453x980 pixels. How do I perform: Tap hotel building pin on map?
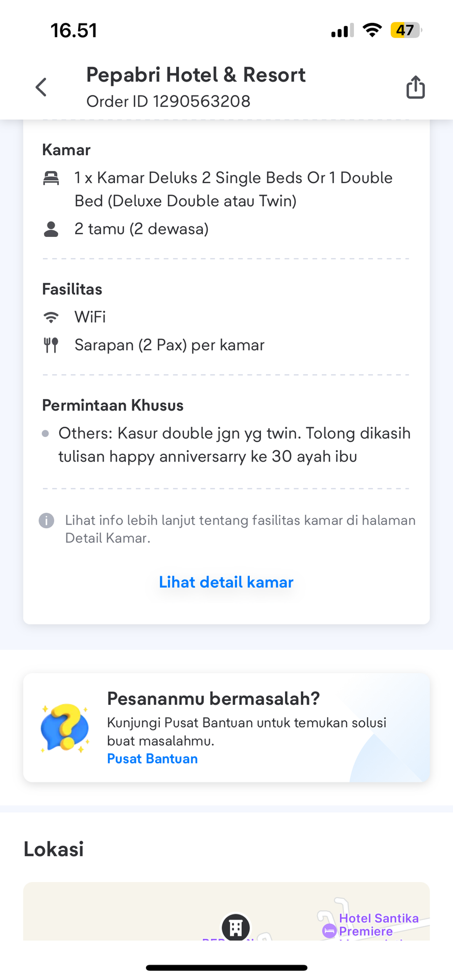(235, 927)
